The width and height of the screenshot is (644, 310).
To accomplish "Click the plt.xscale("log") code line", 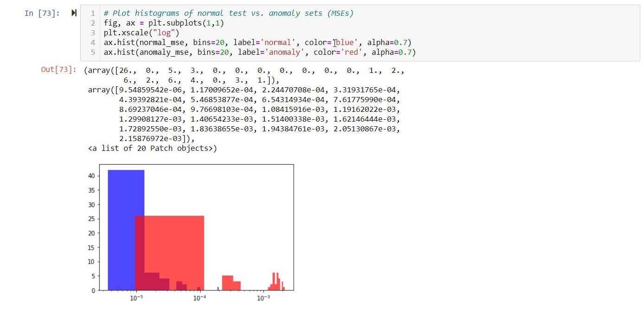I will coord(142,32).
